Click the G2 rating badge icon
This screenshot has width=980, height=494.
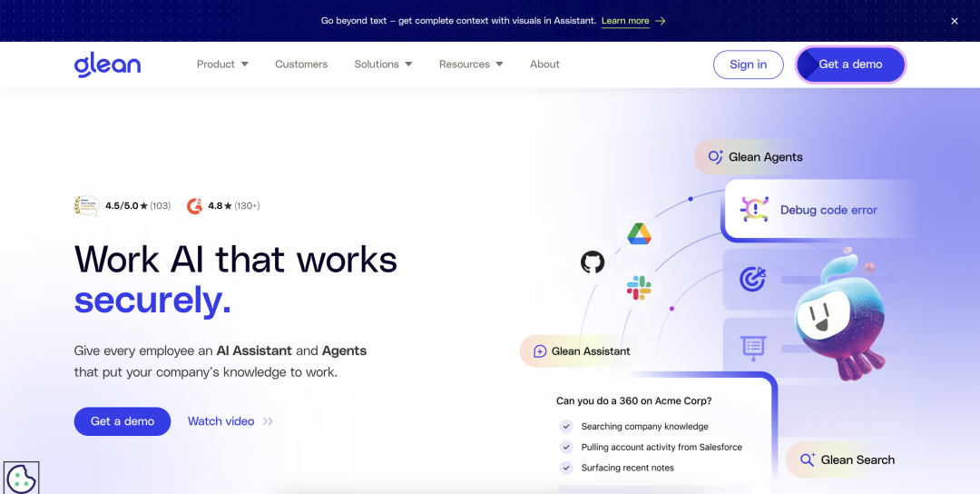point(194,206)
